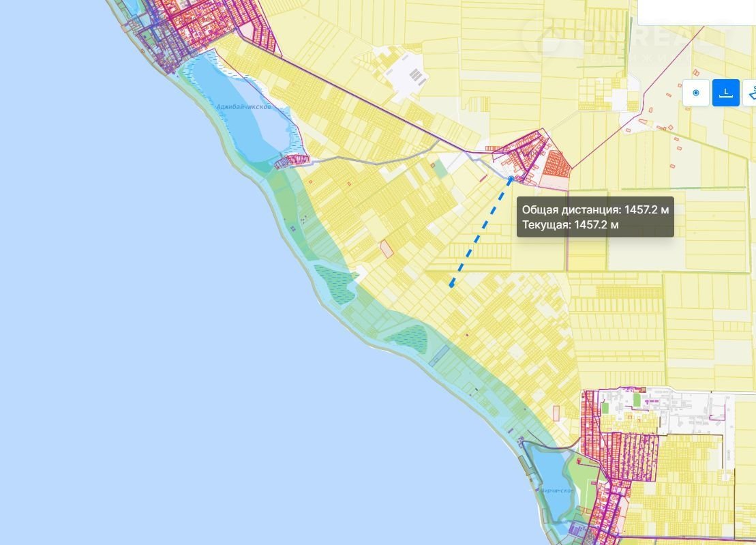Image resolution: width=756 pixels, height=545 pixels.
Task: Select the gray striped building complex
Action: tap(415, 74)
